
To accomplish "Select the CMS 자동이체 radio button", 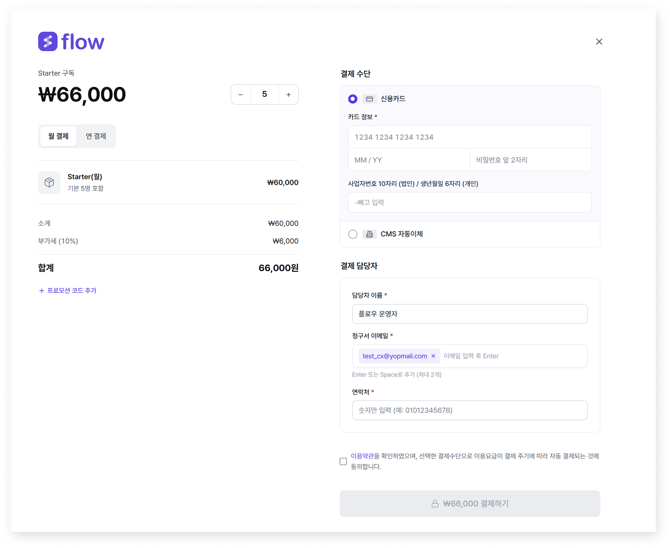I will 353,234.
